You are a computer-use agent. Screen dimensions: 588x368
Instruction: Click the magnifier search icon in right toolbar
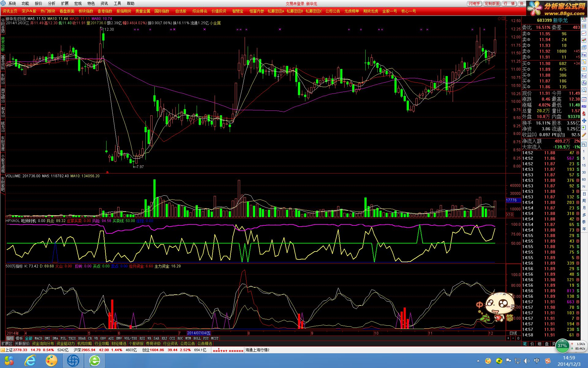[x=584, y=90]
